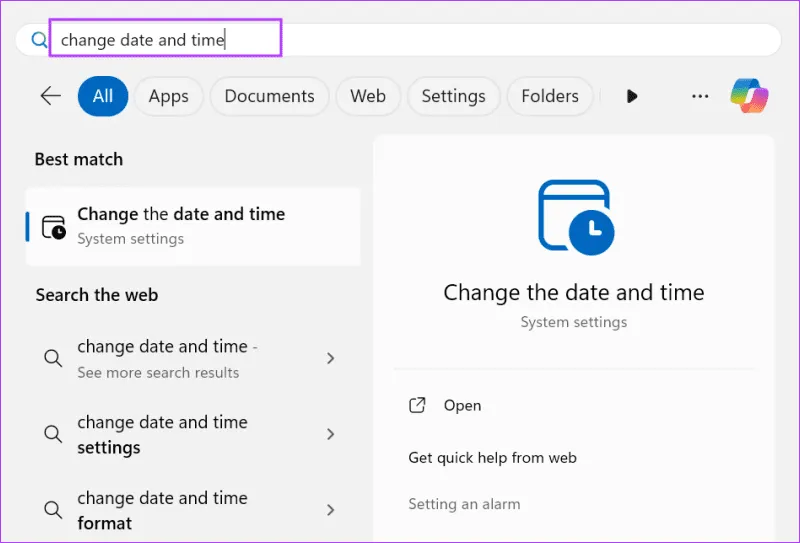Image resolution: width=800 pixels, height=543 pixels.
Task: Show only Folders results
Action: (549, 96)
